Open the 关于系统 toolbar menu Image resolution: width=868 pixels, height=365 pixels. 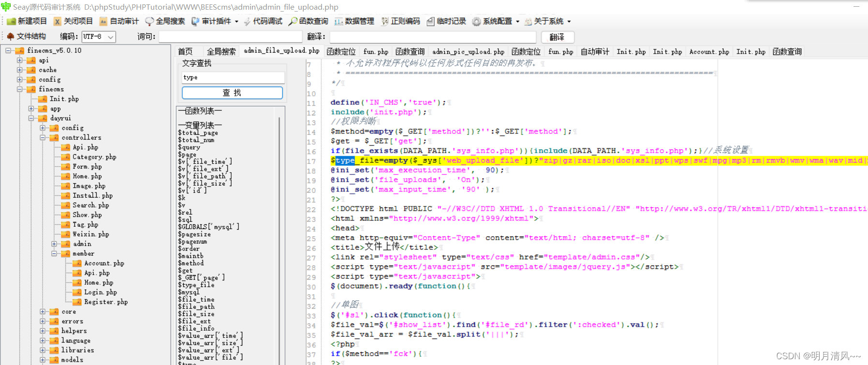tap(547, 21)
